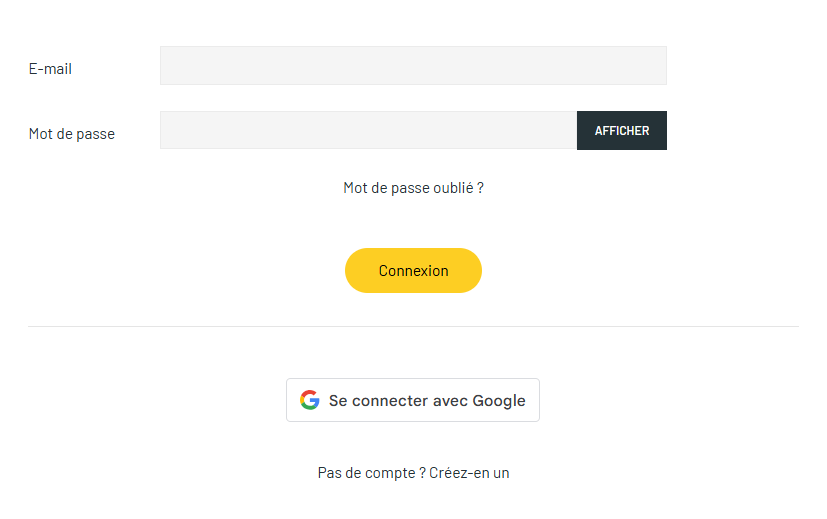This screenshot has width=827, height=519.
Task: Click the "oublié" word in the reset link
Action: click(454, 188)
